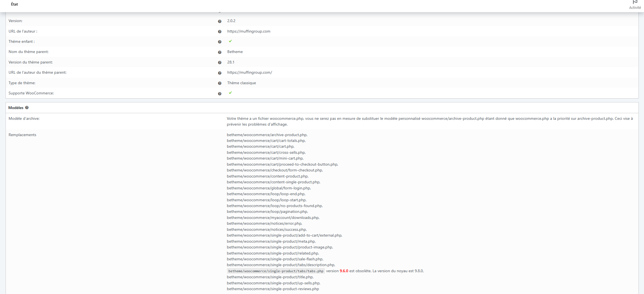Click betheme/woocommerce/archive-product.php entry
This screenshot has height=294, width=644.
[267, 135]
